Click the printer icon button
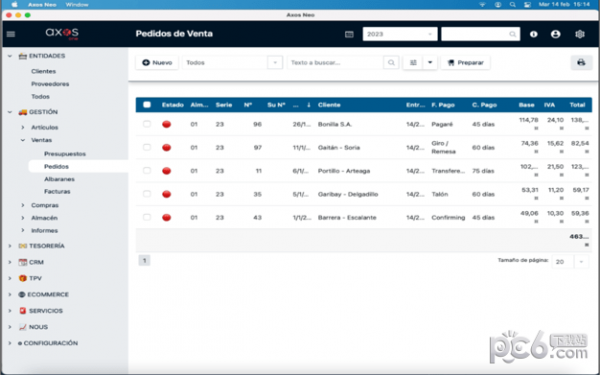The image size is (600, 375). [581, 62]
